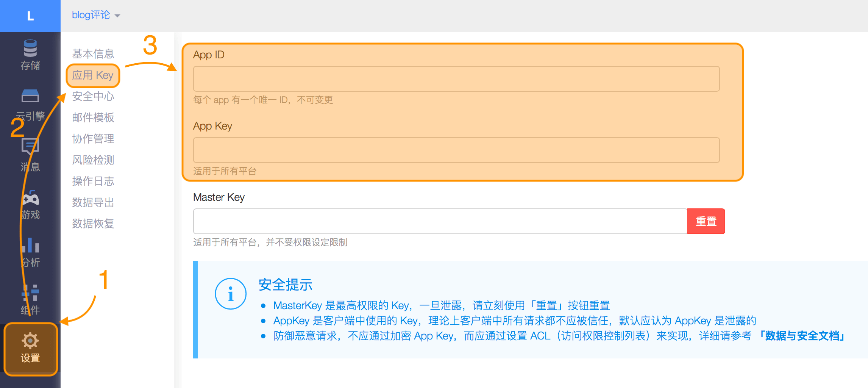The height and width of the screenshot is (388, 868).
Task: Go to 安全中心 settings page
Action: 93,96
